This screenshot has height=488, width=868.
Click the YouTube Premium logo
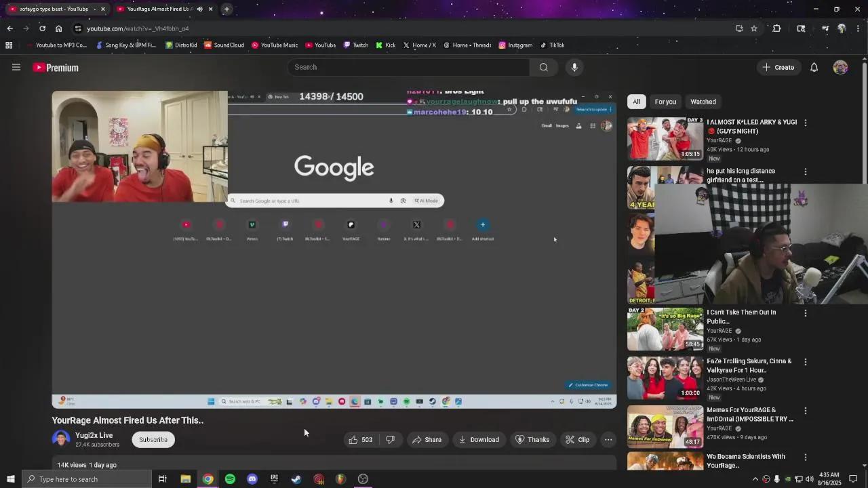(x=56, y=68)
